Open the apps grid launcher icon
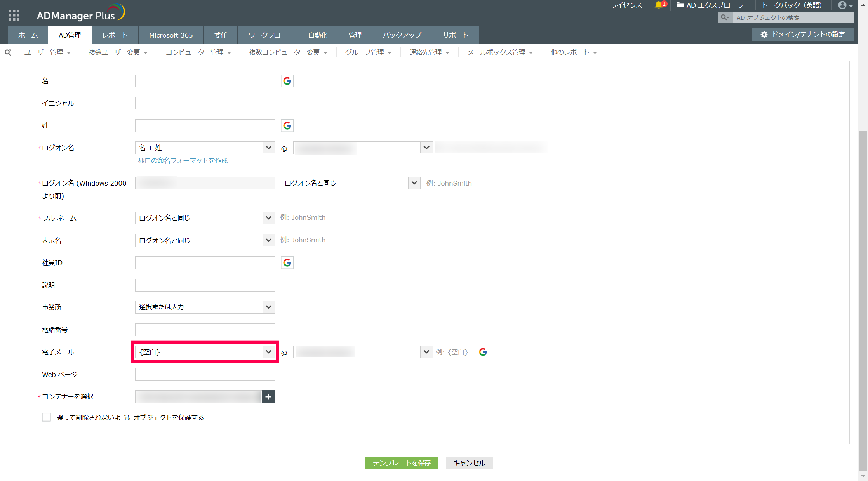 [14, 15]
